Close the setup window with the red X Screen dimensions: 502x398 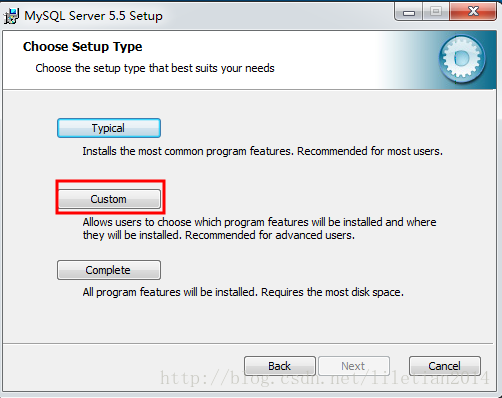tap(473, 12)
